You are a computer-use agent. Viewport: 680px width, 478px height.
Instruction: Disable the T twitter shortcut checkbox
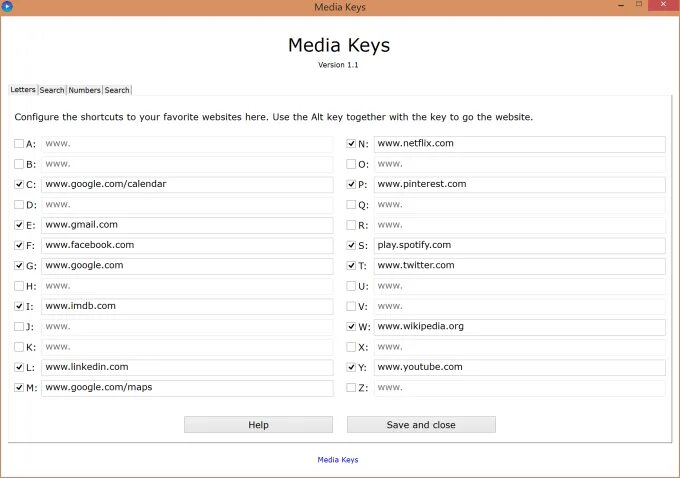point(351,265)
